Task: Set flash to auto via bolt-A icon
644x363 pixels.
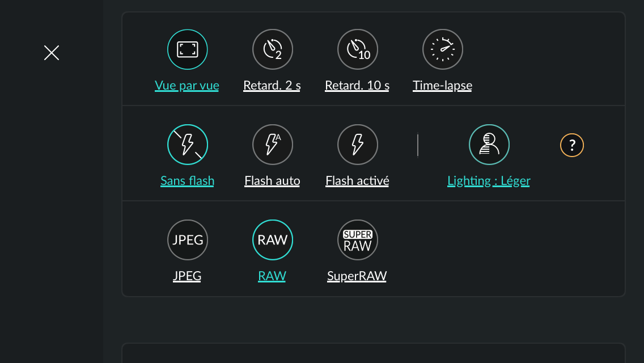Action: click(272, 145)
